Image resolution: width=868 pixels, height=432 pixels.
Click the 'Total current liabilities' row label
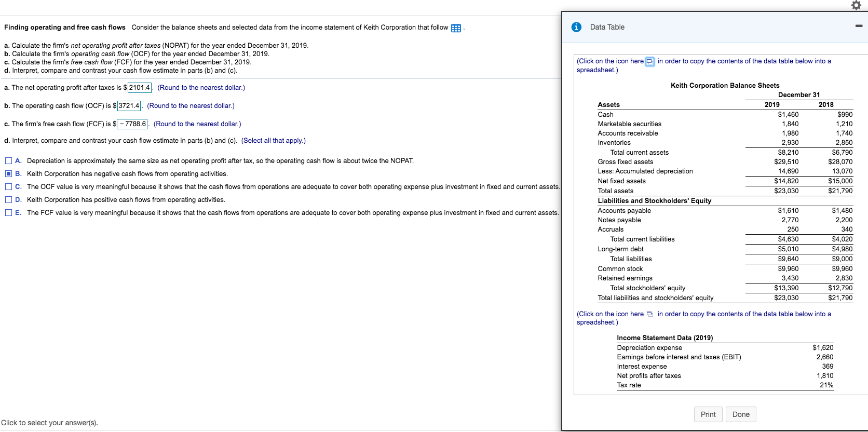(x=642, y=239)
